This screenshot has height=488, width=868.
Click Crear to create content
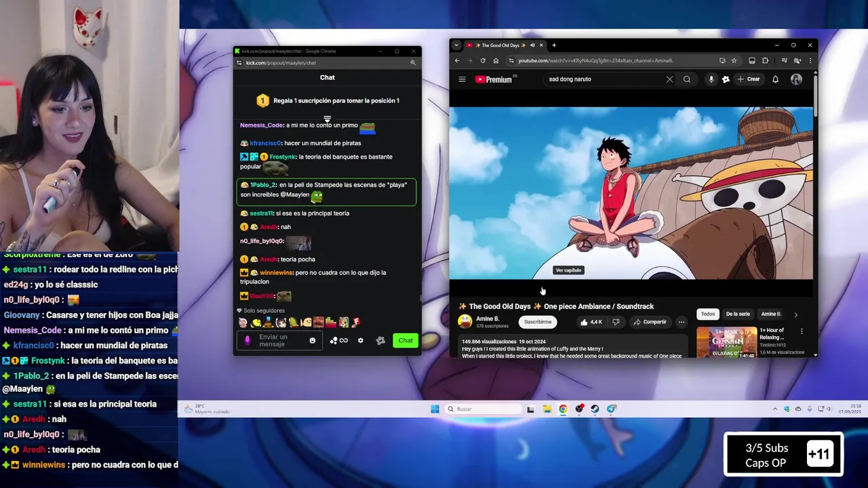point(749,79)
